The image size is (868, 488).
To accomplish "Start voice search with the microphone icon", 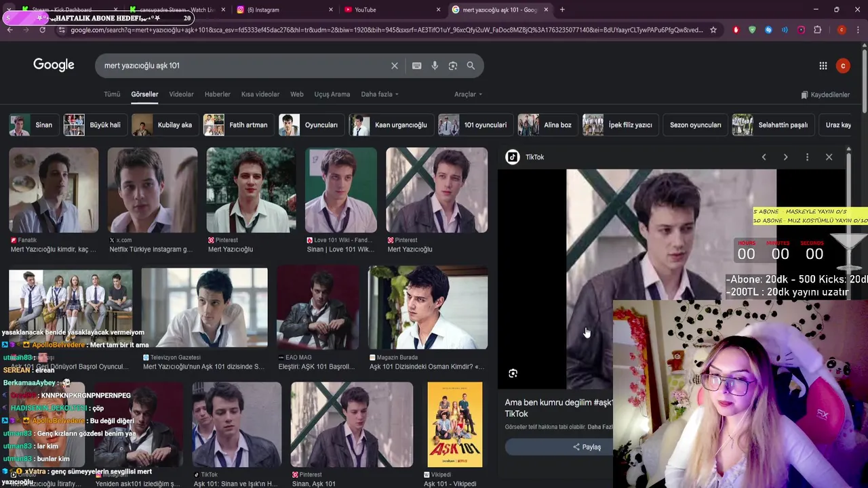I will 435,66.
